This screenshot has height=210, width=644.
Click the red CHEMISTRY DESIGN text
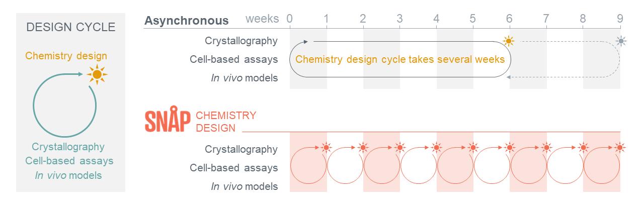coord(226,122)
